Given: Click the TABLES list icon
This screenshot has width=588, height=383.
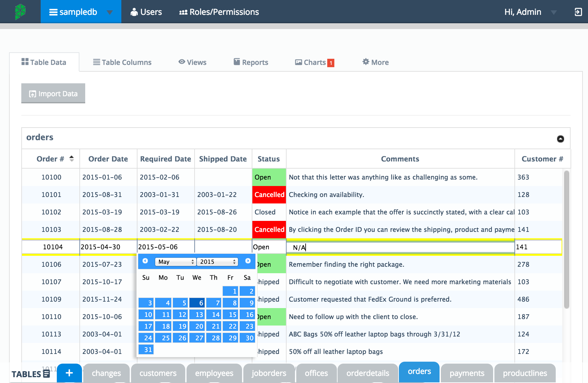Looking at the screenshot, I should 46,374.
